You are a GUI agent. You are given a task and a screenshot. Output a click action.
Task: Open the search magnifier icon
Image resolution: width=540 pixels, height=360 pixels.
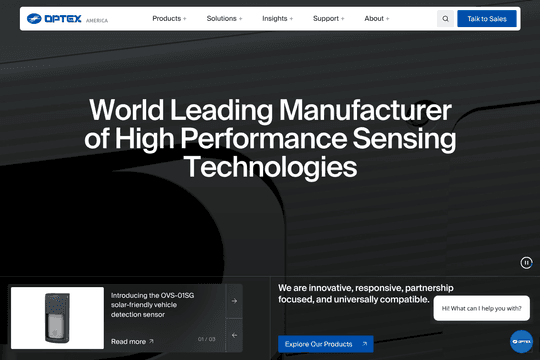(x=445, y=19)
